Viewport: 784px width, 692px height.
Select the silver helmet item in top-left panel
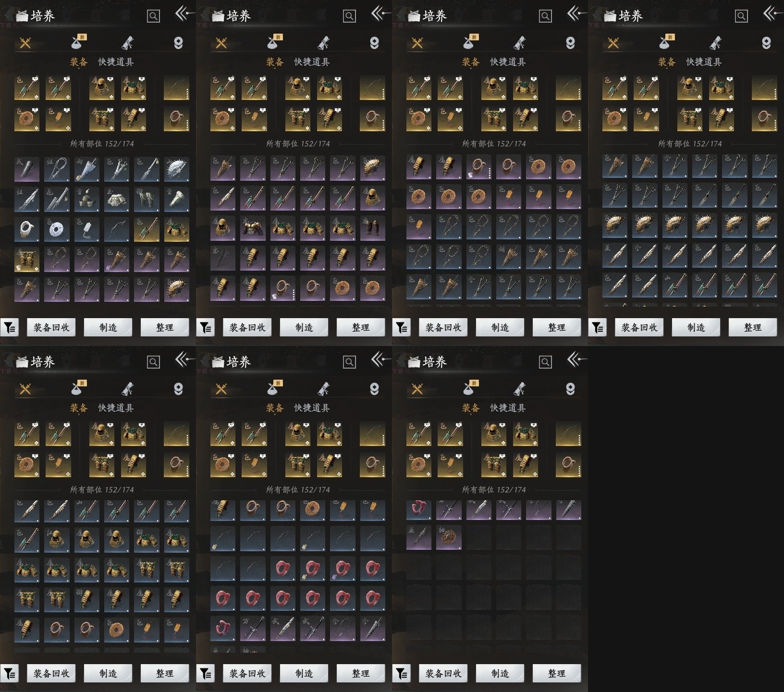[87, 199]
